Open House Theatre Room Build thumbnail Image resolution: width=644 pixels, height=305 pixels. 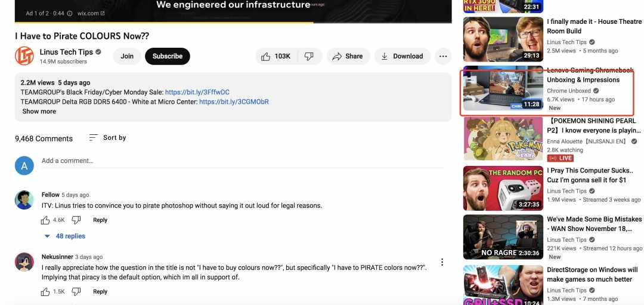point(503,39)
